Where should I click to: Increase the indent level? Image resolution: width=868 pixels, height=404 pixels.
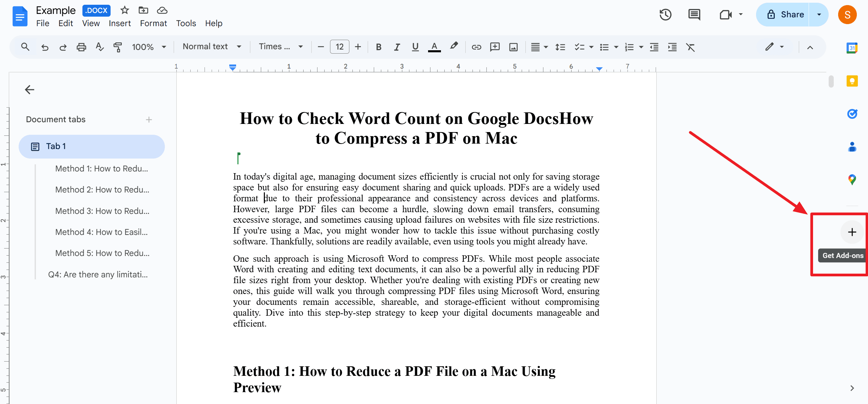pos(672,47)
